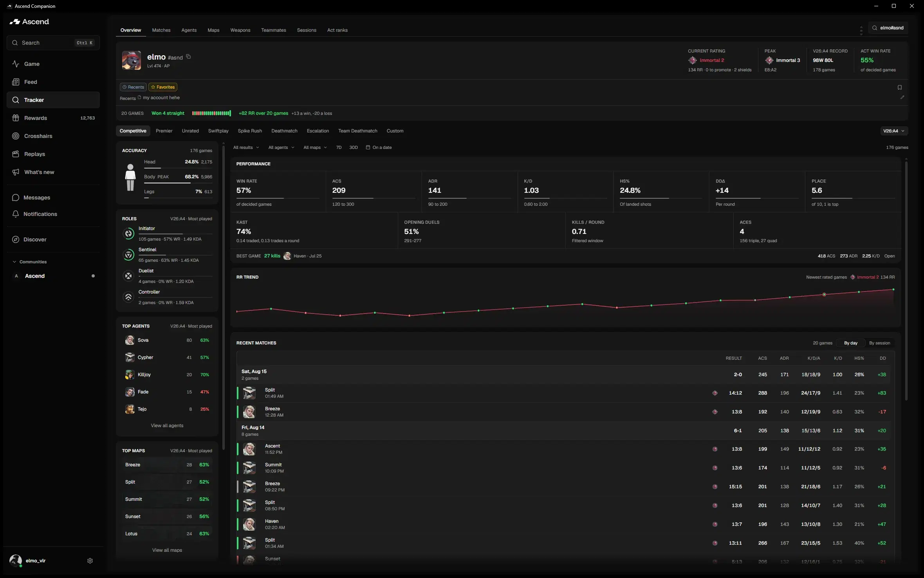The height and width of the screenshot is (578, 924).
Task: Open the All agents filter dropdown
Action: [281, 147]
